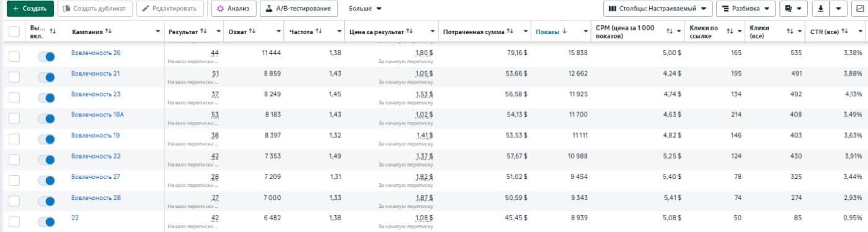Open the Больше menu
The height and width of the screenshot is (232, 868).
(365, 9)
